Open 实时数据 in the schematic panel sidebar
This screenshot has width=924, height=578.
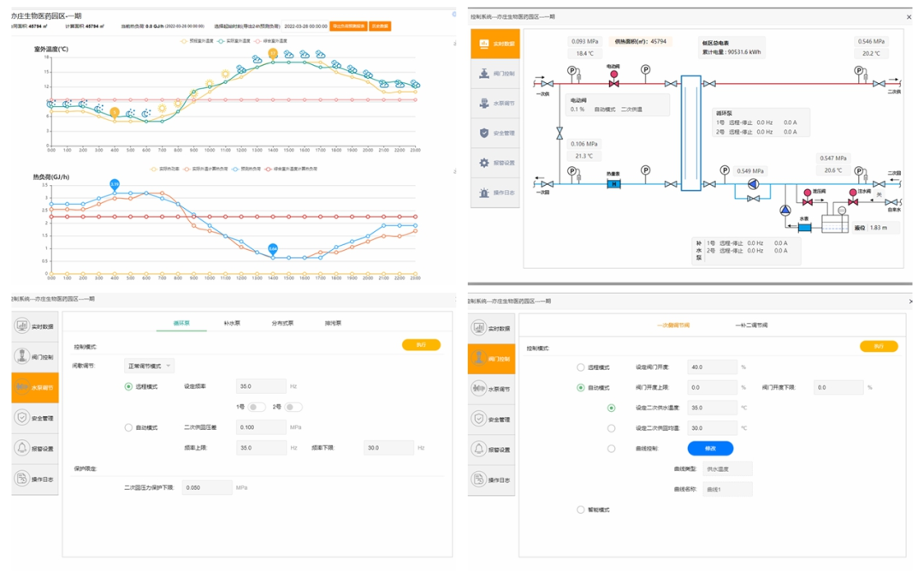click(x=495, y=44)
